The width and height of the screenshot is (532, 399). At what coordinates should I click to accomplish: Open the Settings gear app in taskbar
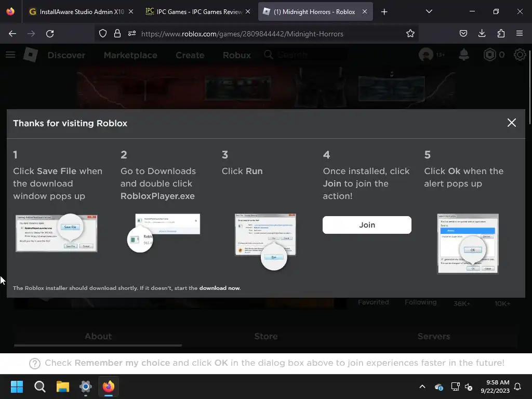pos(86,387)
